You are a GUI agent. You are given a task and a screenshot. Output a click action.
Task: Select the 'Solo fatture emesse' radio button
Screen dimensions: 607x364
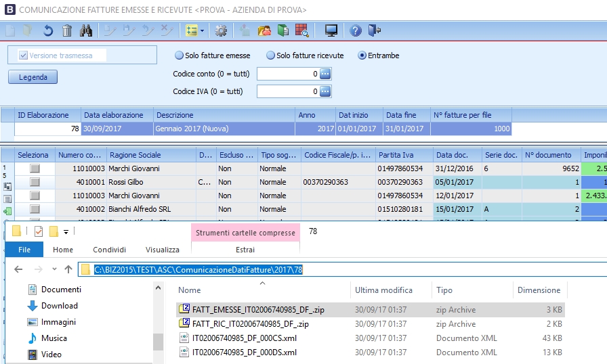[180, 55]
